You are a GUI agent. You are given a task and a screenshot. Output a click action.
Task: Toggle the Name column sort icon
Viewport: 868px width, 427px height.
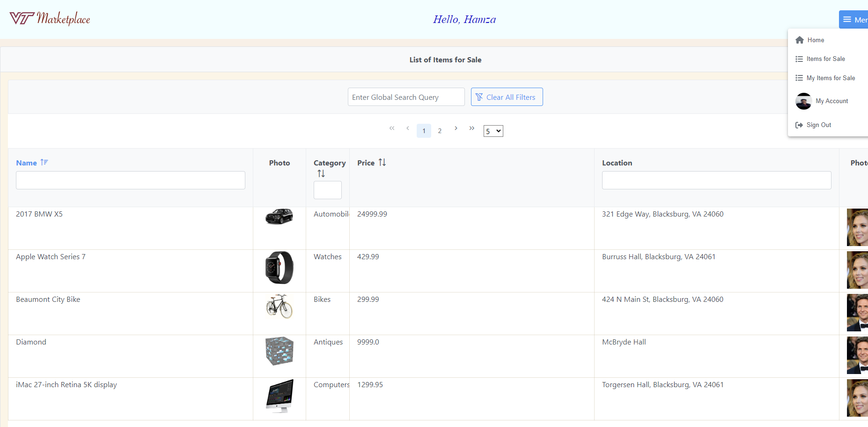pyautogui.click(x=44, y=162)
